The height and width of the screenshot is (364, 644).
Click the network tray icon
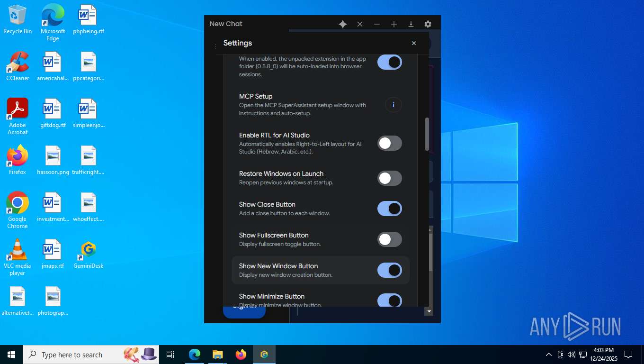coord(583,355)
